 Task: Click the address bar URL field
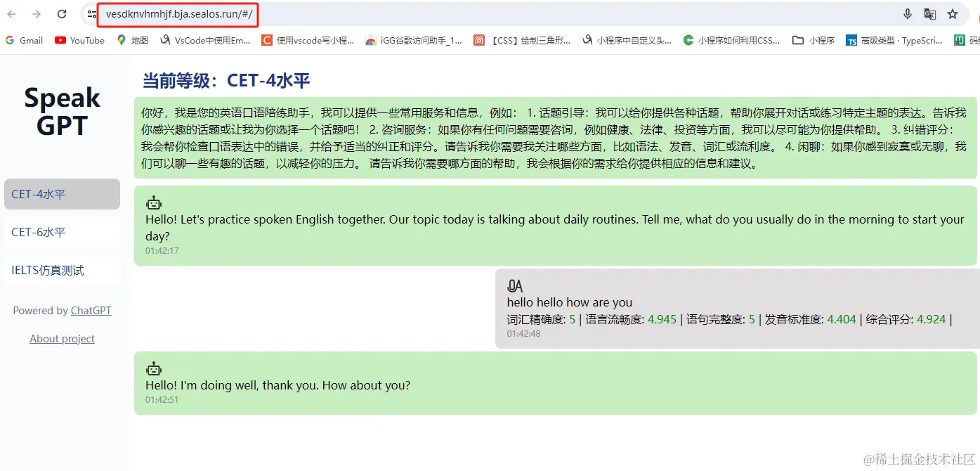(492, 14)
